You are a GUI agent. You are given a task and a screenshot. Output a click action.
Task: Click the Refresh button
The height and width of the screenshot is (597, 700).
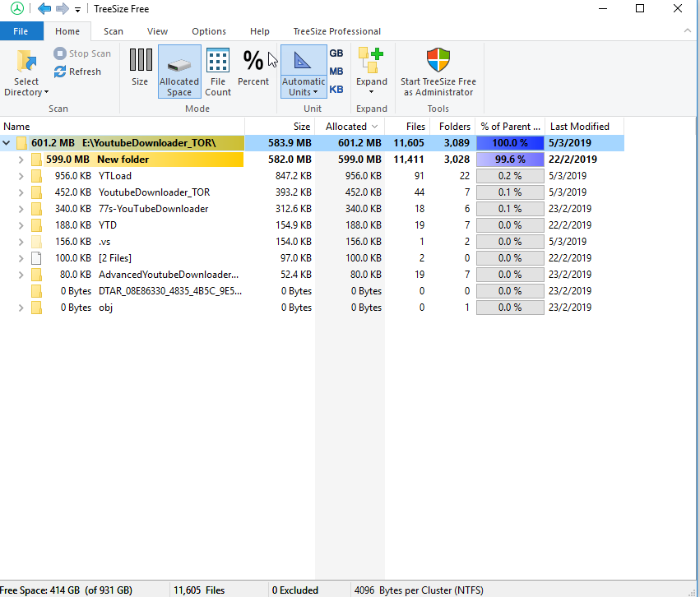(77, 72)
